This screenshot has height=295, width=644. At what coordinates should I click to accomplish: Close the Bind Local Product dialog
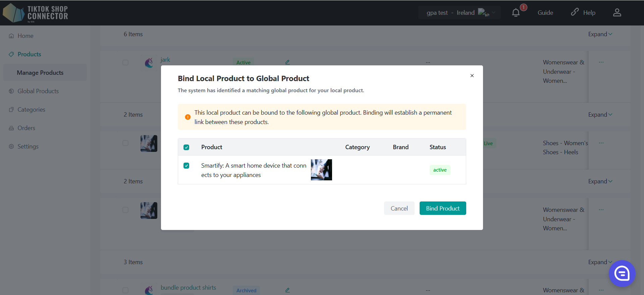click(472, 76)
